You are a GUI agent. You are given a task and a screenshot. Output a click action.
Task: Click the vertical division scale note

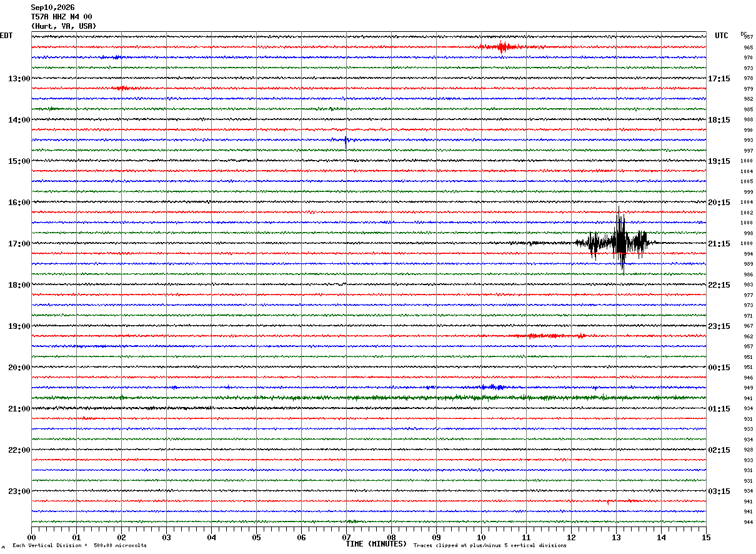click(80, 545)
